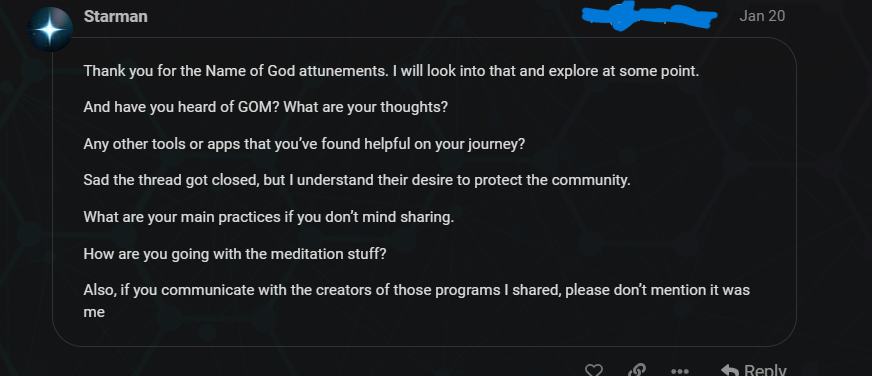Reply to Starman's post
This screenshot has width=872, height=376.
point(753,370)
